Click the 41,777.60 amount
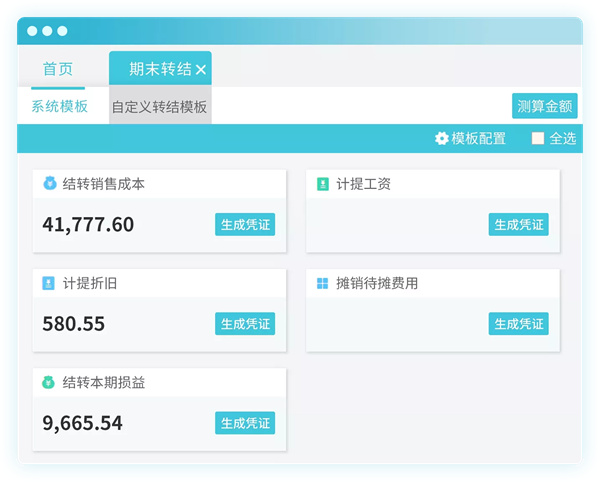The image size is (600, 482). click(x=88, y=225)
